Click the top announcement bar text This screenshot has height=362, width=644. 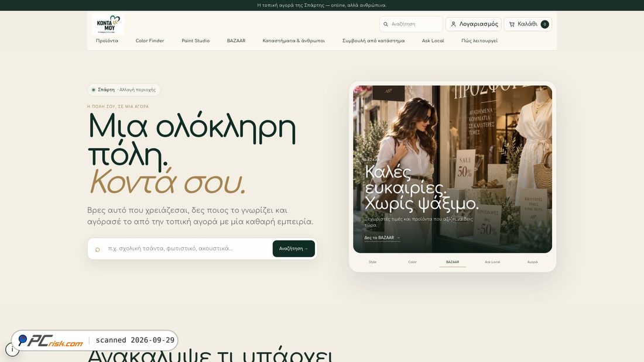pyautogui.click(x=322, y=5)
